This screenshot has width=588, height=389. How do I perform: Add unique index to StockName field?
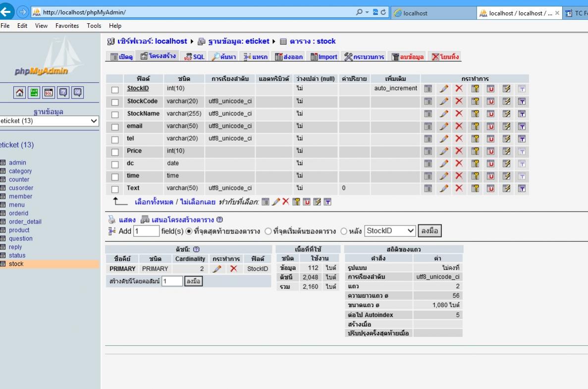pyautogui.click(x=490, y=114)
